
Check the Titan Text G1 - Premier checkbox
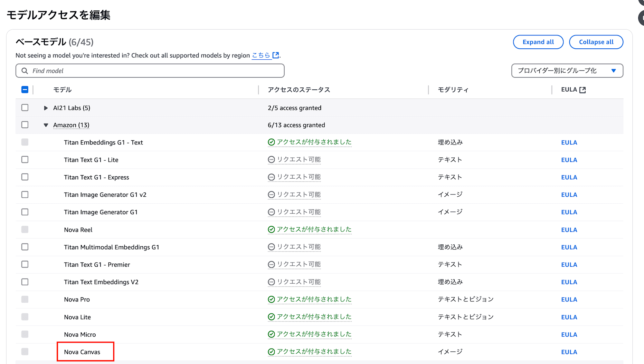point(25,264)
